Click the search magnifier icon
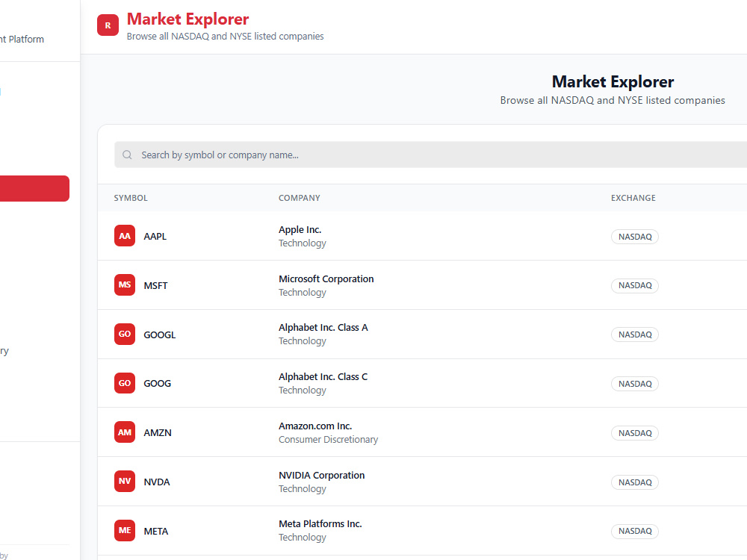Screen dimensions: 747x560 (x=127, y=155)
